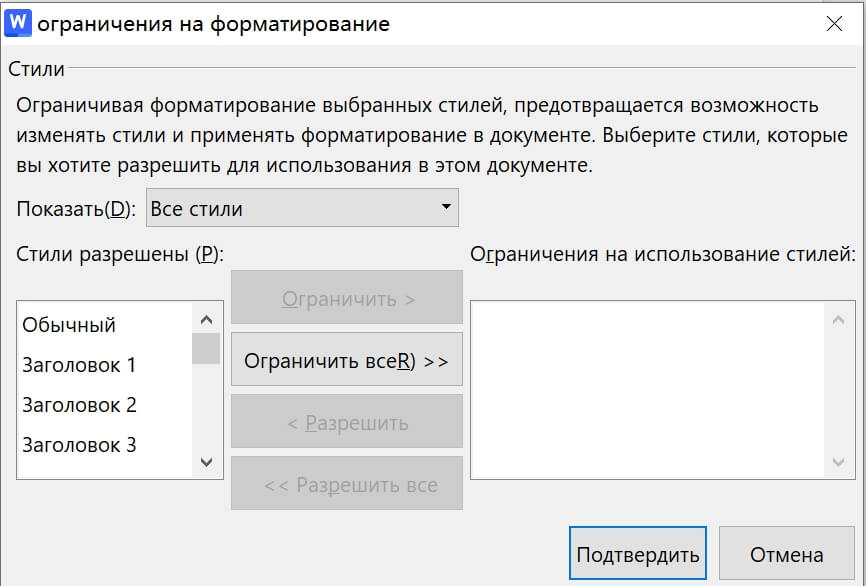The height and width of the screenshot is (586, 866).
Task: Confirm restrictions with «Подтвердить»
Action: (640, 552)
